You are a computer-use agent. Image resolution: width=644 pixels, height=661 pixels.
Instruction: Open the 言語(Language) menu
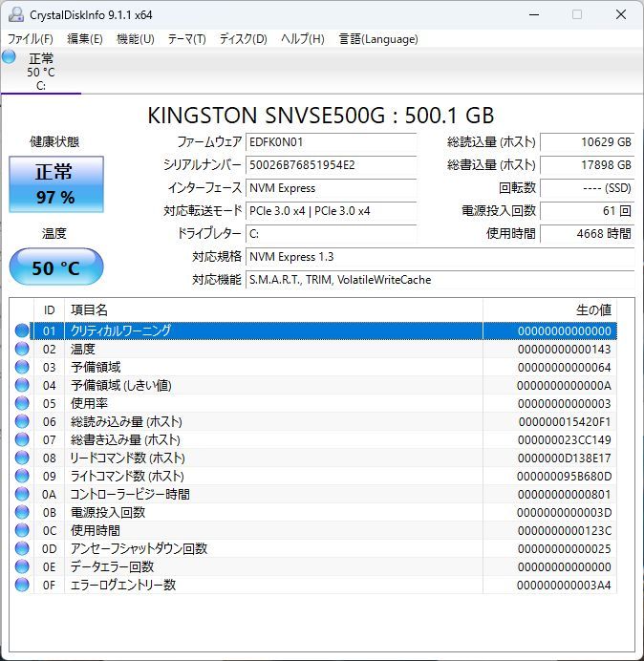coord(378,39)
